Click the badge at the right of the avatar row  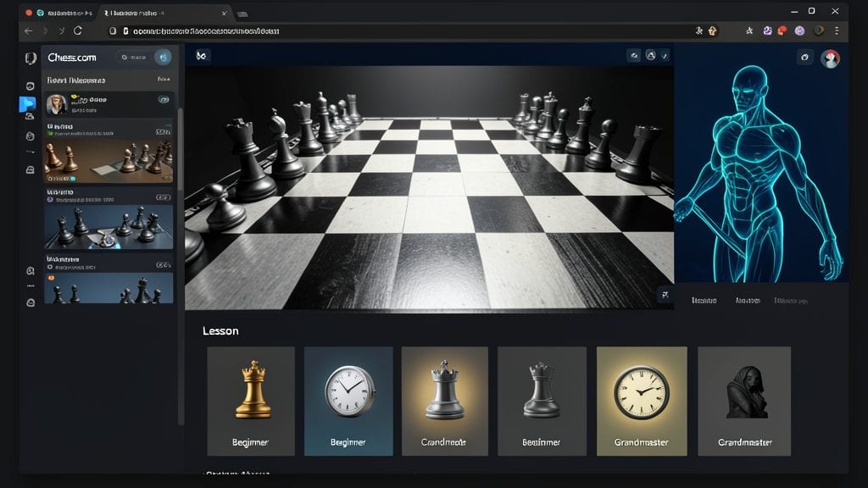pyautogui.click(x=164, y=100)
